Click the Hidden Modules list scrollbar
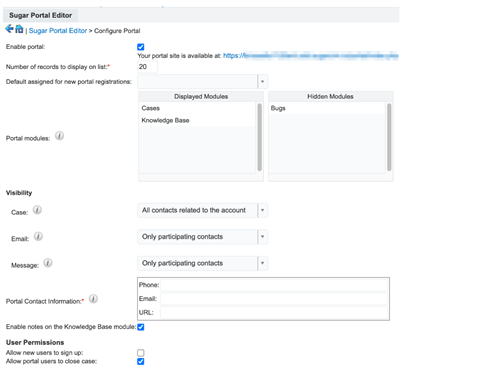The width and height of the screenshot is (499, 371). [x=389, y=137]
